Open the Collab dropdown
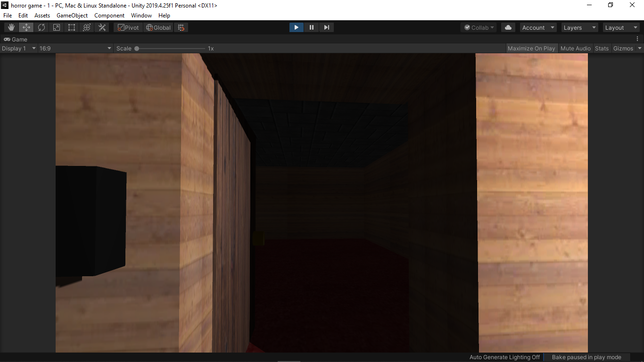 (x=479, y=27)
